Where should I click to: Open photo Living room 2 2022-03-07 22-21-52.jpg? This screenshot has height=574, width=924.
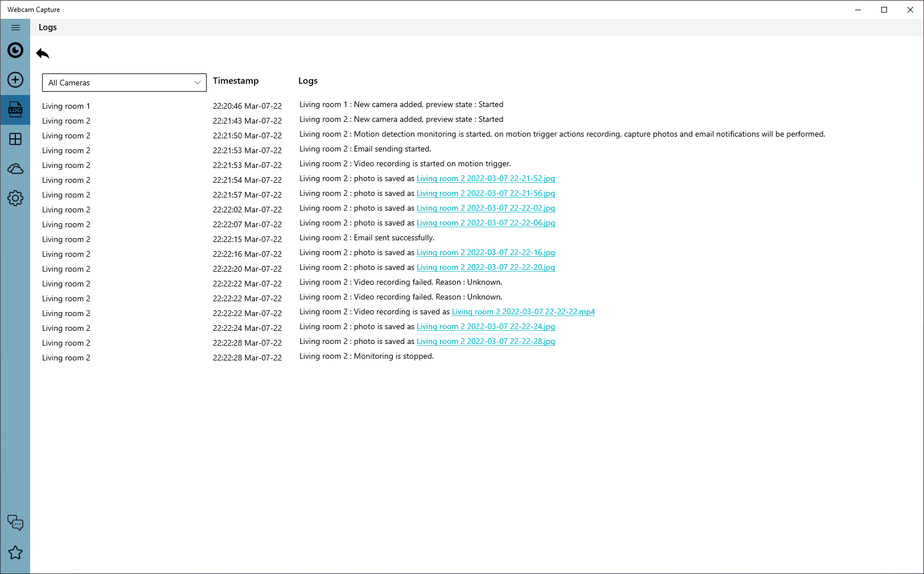pos(486,178)
